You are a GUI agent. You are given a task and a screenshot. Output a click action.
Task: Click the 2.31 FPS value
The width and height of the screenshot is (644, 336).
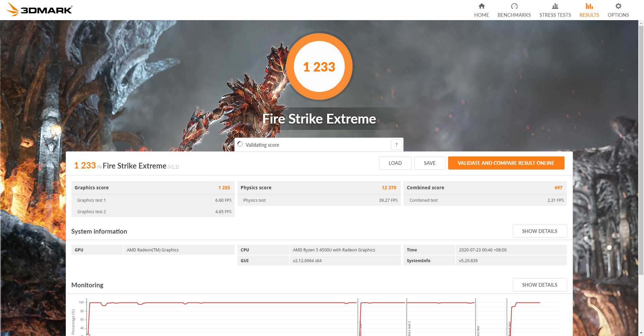click(555, 200)
